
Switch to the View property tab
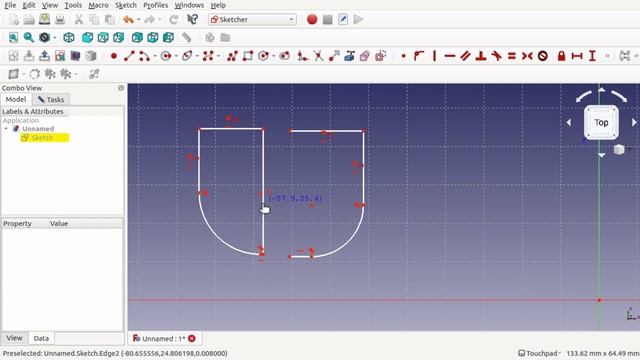pyautogui.click(x=14, y=338)
